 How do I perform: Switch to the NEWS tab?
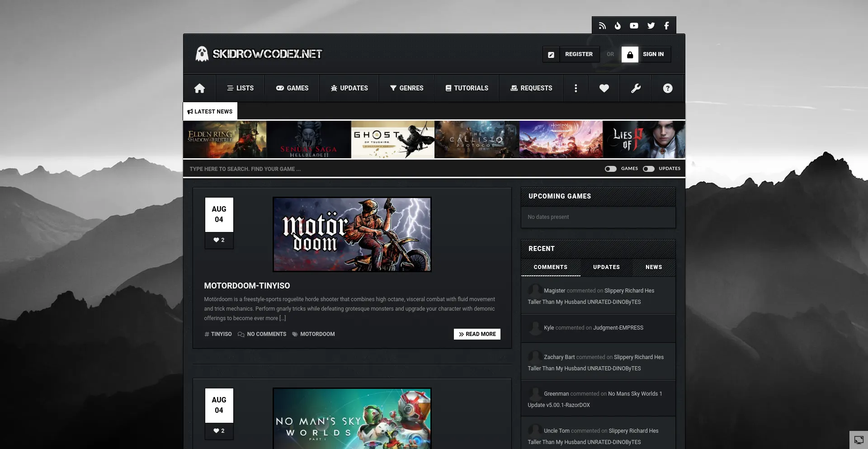[x=654, y=267]
